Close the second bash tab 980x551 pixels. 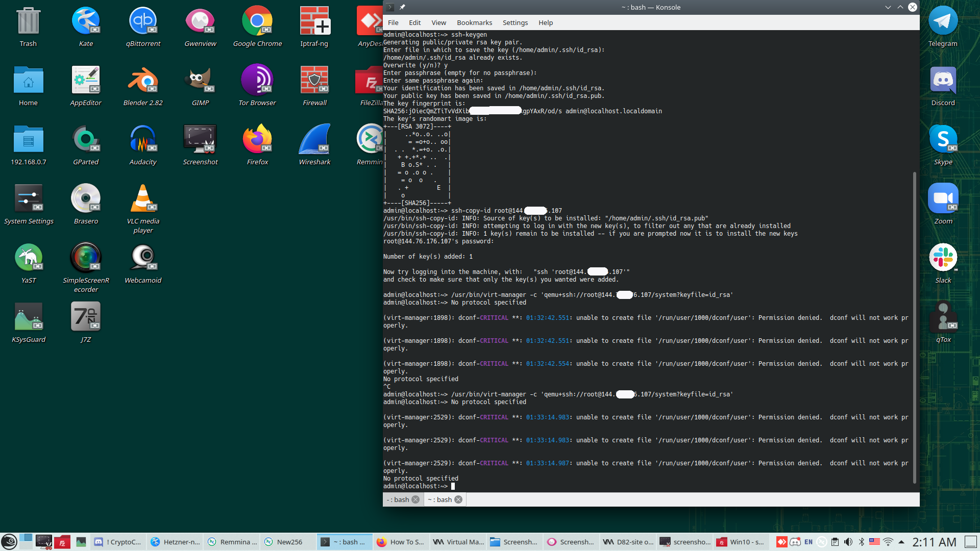[x=458, y=499]
